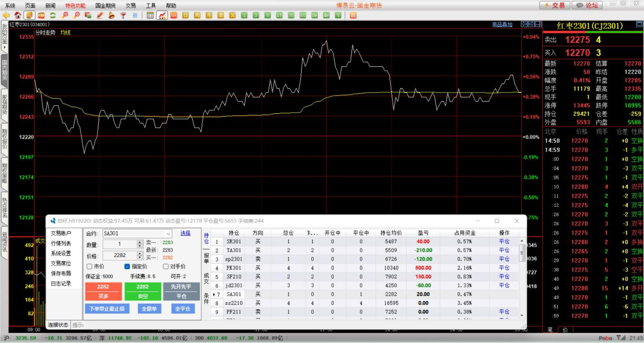Screen dimensions: 644x343
Task: Click the green 卖空 sell short button
Action: click(142, 291)
